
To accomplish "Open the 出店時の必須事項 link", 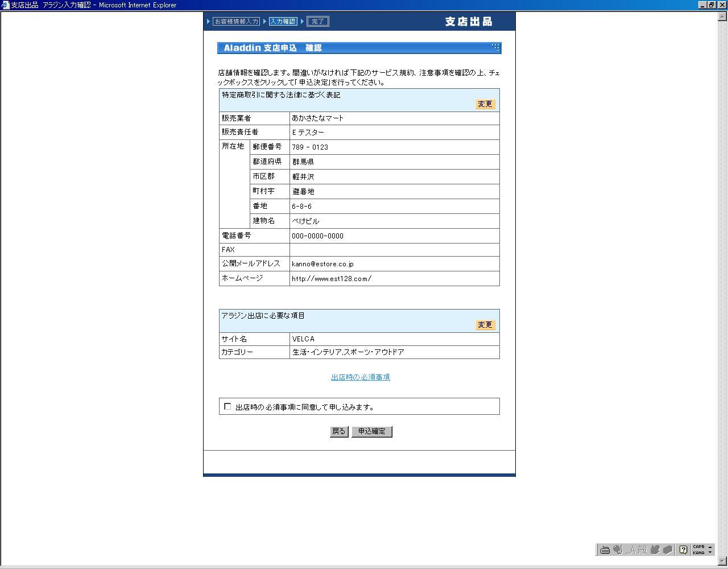I will (361, 377).
